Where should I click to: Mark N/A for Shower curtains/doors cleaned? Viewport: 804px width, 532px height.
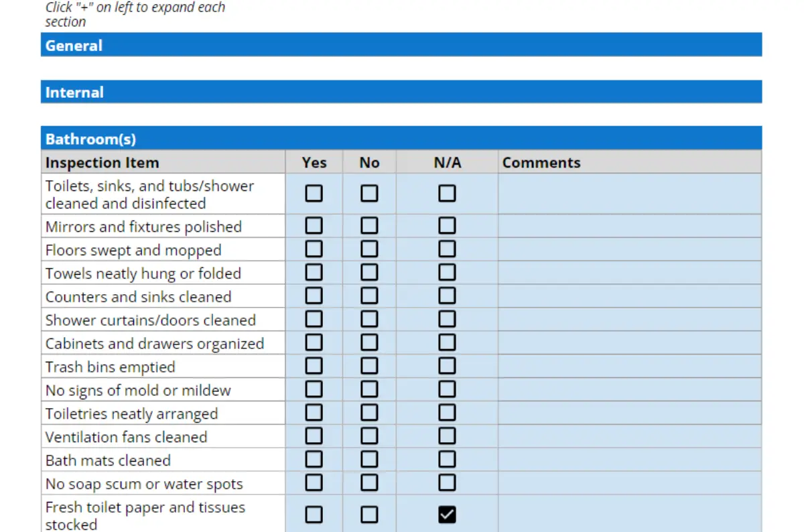tap(447, 320)
